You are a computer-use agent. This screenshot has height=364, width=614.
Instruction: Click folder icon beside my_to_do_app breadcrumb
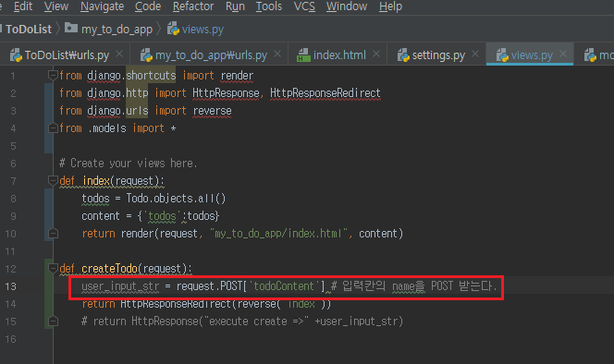coord(71,29)
